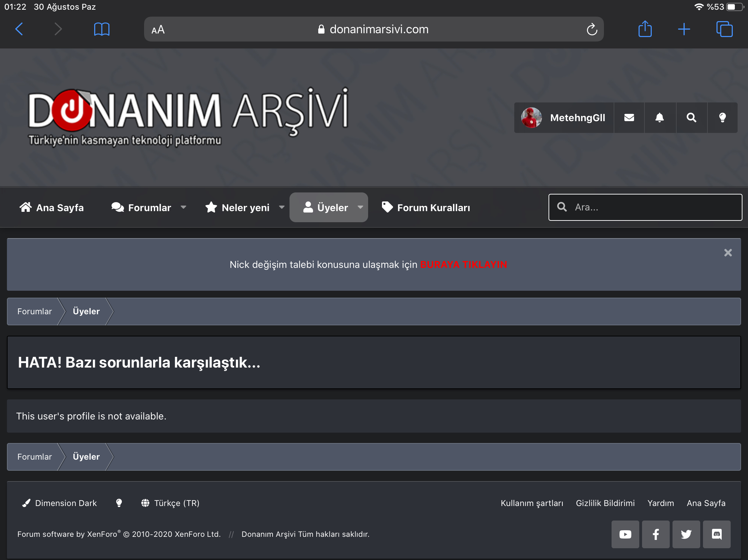Image resolution: width=748 pixels, height=560 pixels.
Task: Open the inbox envelope icon
Action: (x=629, y=118)
